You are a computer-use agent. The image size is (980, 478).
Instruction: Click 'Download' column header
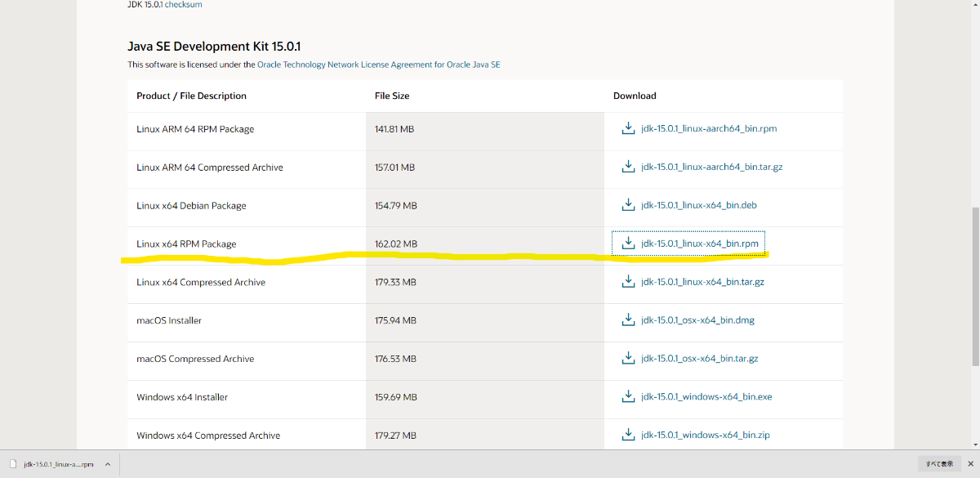pos(635,96)
